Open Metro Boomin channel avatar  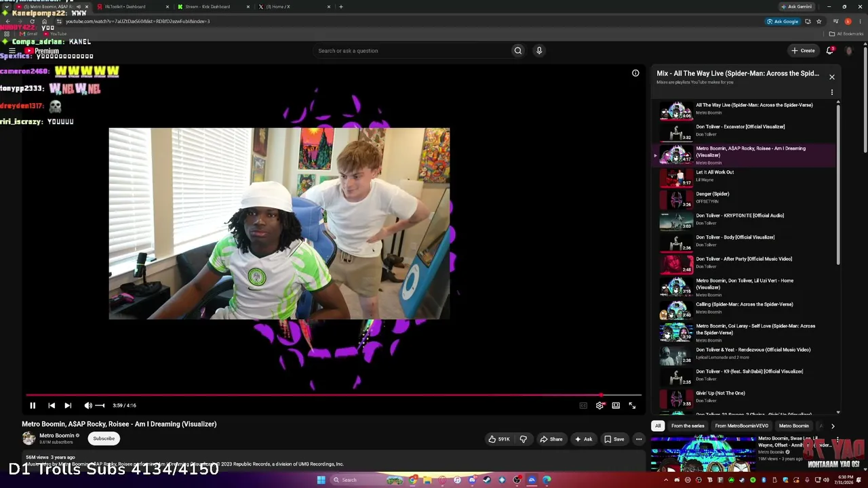point(28,439)
